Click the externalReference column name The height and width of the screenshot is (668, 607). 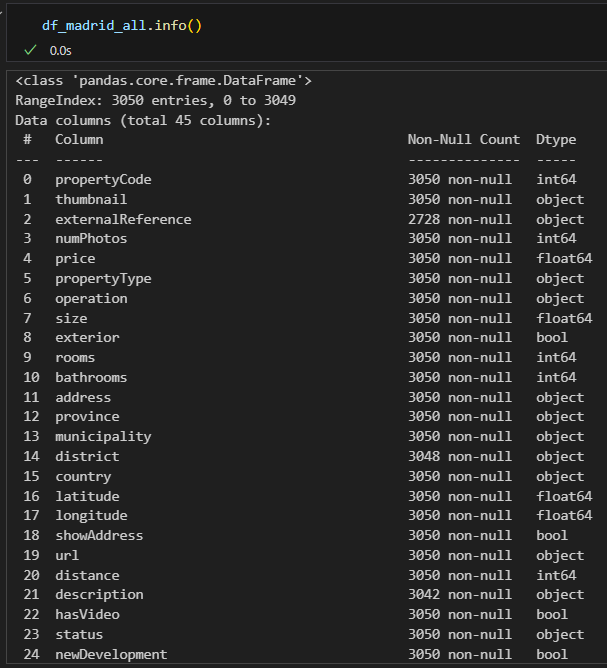(123, 219)
